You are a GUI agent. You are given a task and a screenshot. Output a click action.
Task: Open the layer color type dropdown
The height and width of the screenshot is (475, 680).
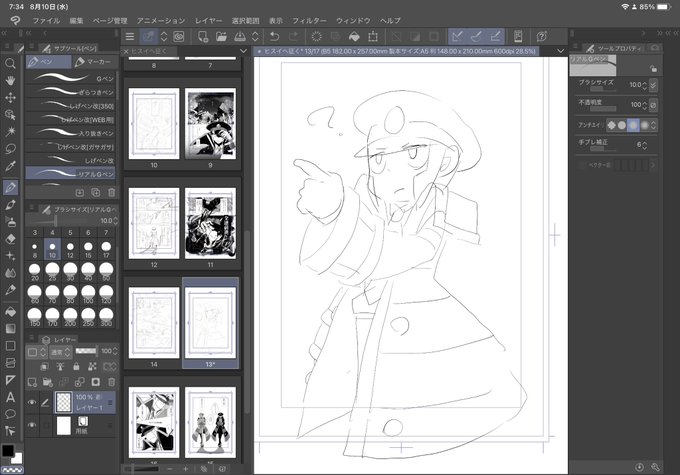37,352
